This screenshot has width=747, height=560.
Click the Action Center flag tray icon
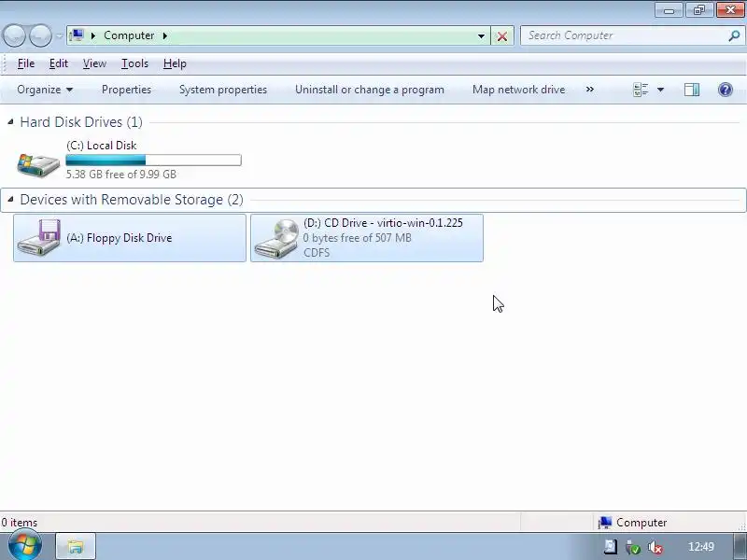611,547
